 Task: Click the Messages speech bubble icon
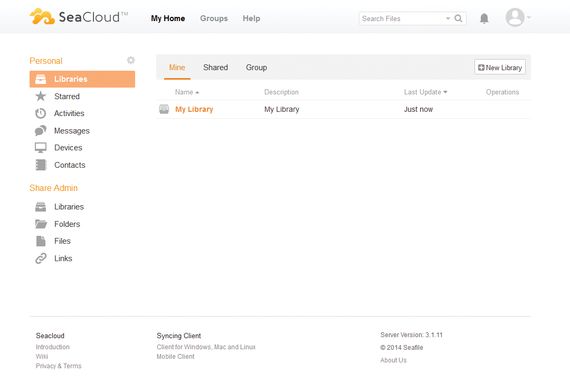click(41, 131)
